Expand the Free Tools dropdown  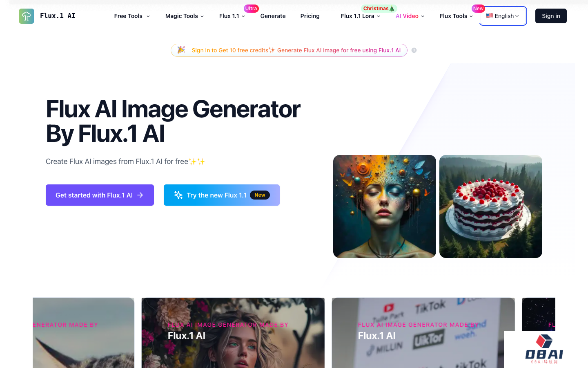[132, 16]
